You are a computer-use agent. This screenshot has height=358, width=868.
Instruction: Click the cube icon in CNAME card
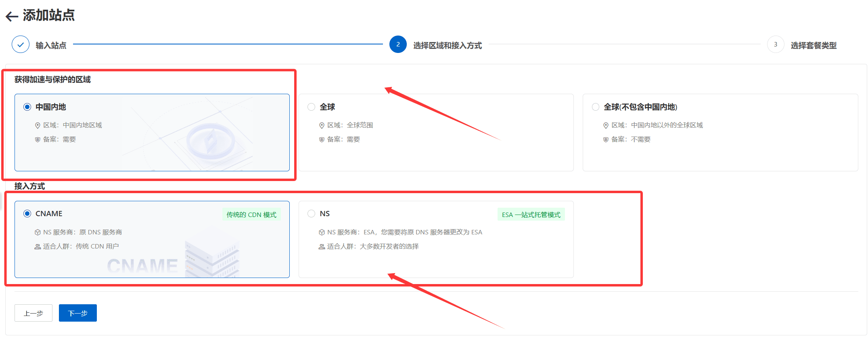coord(38,232)
